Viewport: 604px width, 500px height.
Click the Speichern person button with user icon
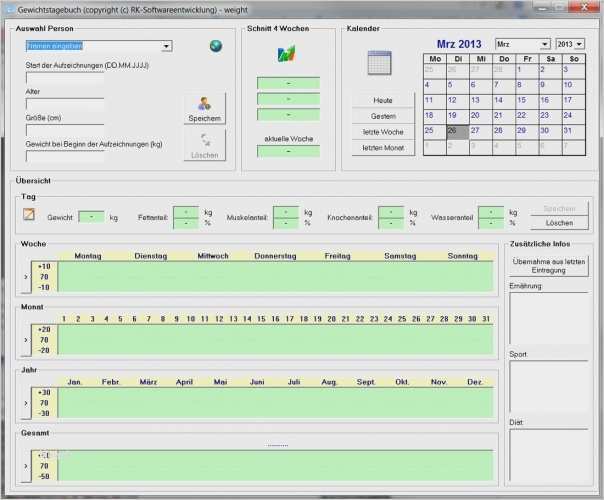(x=205, y=108)
